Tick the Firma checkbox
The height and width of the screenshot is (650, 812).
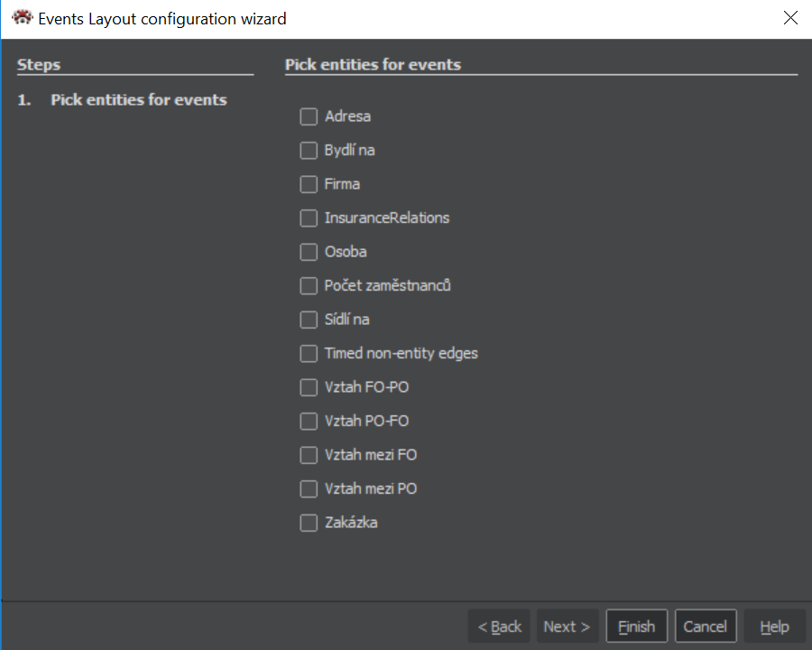[x=309, y=184]
